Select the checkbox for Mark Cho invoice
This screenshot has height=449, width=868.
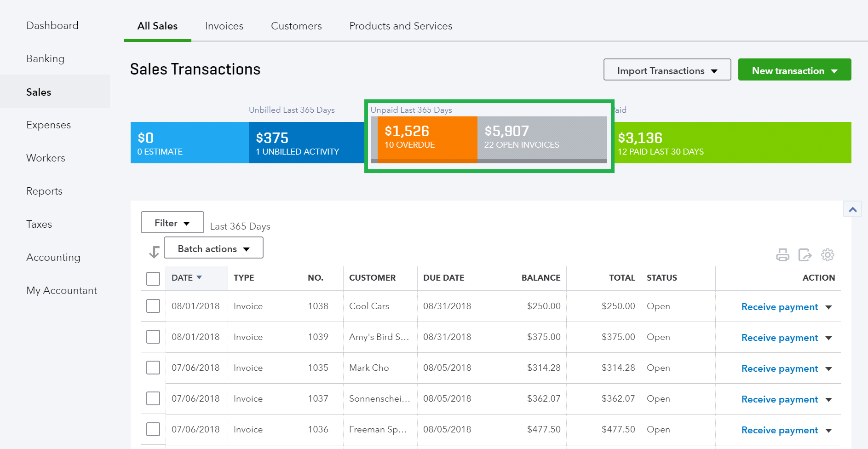[153, 368]
